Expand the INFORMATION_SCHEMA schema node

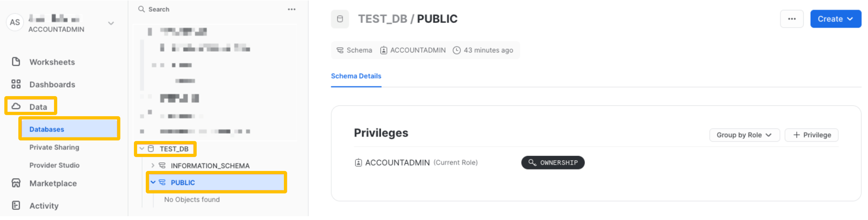pyautogui.click(x=153, y=165)
